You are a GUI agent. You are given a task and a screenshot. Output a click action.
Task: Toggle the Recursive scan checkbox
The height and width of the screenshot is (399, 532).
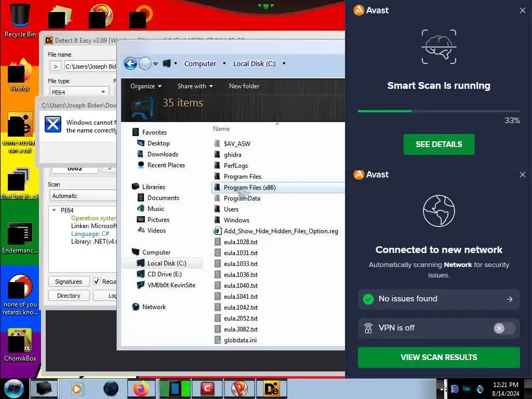pos(97,281)
